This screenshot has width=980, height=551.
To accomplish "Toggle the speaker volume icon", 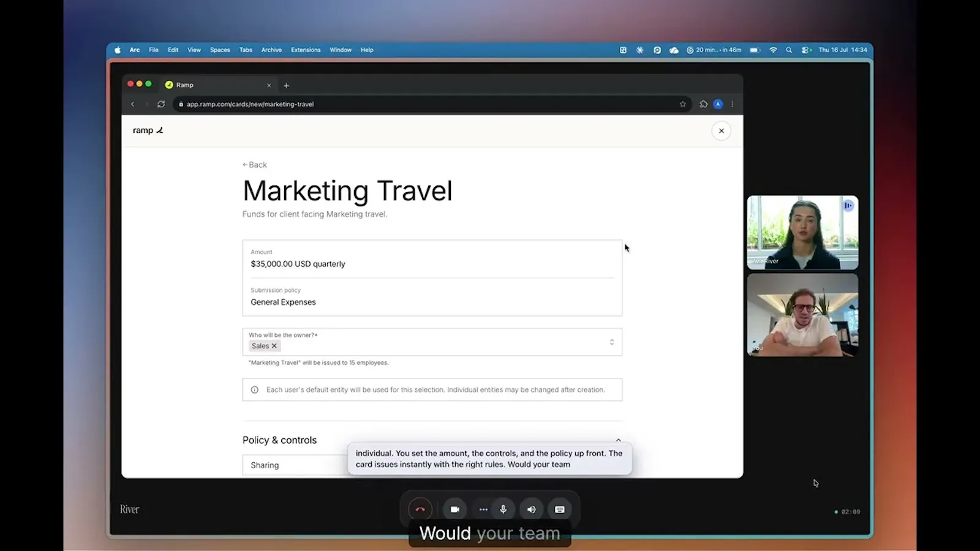I will pos(532,509).
